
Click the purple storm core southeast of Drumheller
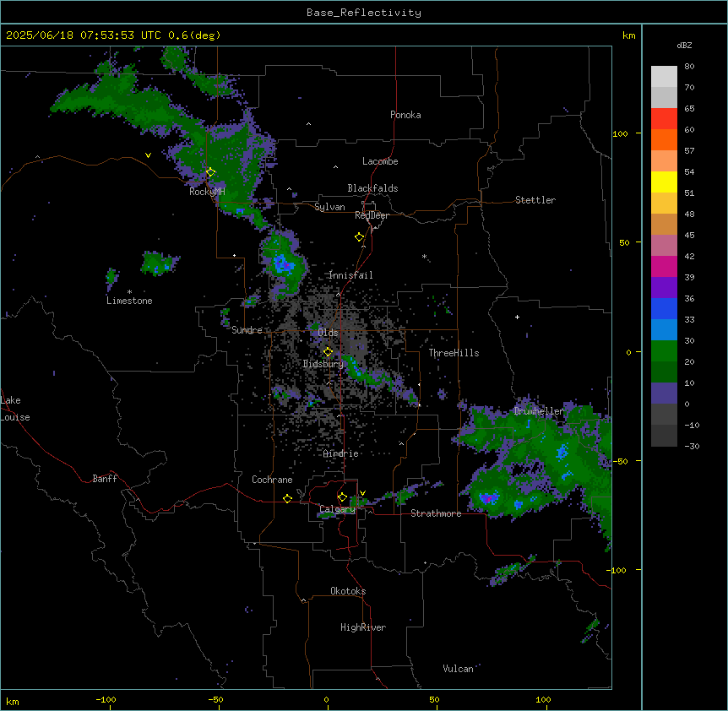tap(487, 498)
